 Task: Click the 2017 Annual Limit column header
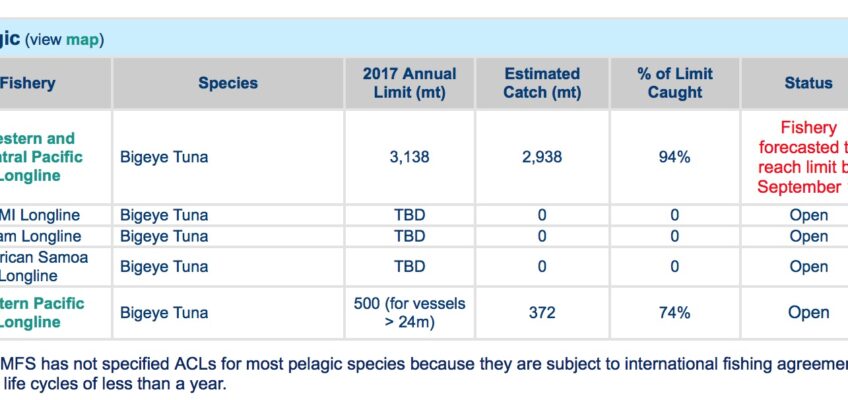click(x=409, y=83)
